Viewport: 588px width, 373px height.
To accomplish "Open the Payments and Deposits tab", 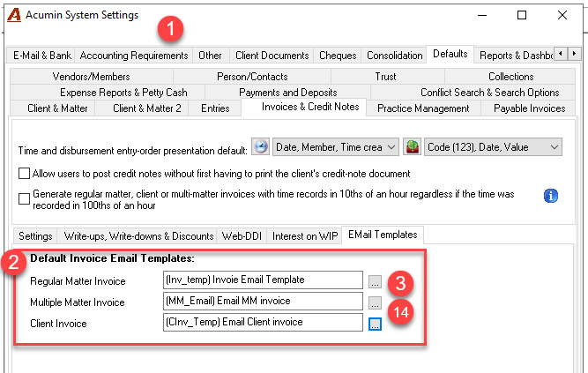I will click(x=287, y=93).
